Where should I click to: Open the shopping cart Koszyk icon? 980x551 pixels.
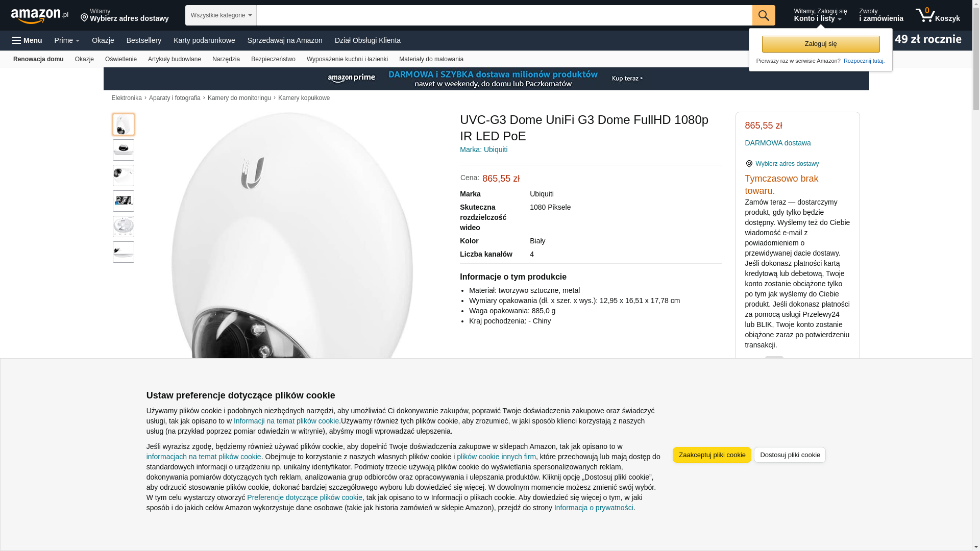click(x=938, y=15)
